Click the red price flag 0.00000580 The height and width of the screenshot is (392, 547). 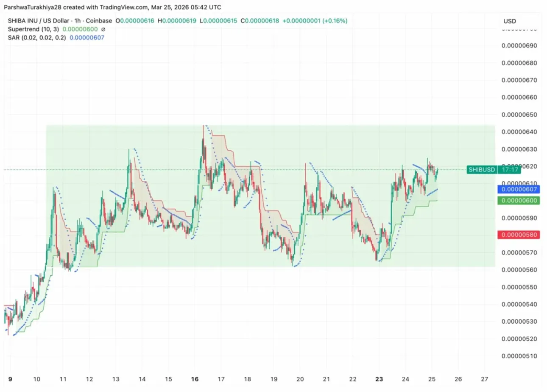click(519, 235)
